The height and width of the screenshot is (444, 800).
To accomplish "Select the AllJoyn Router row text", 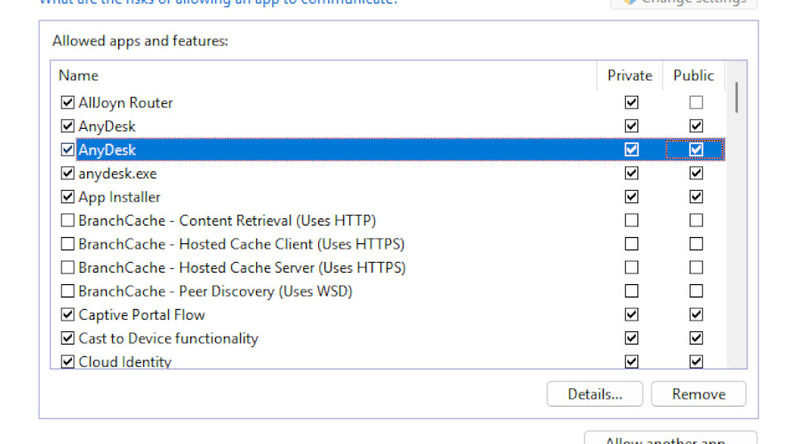I will 126,103.
